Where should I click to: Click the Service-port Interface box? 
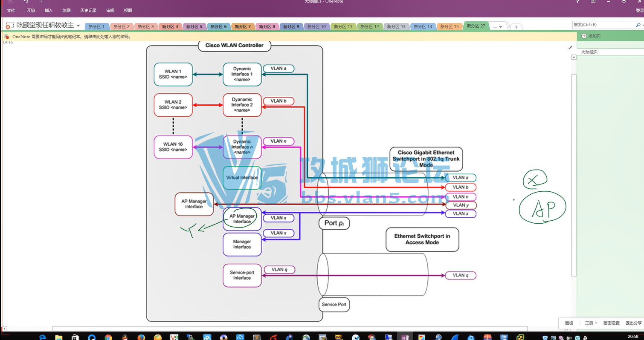[x=242, y=275]
